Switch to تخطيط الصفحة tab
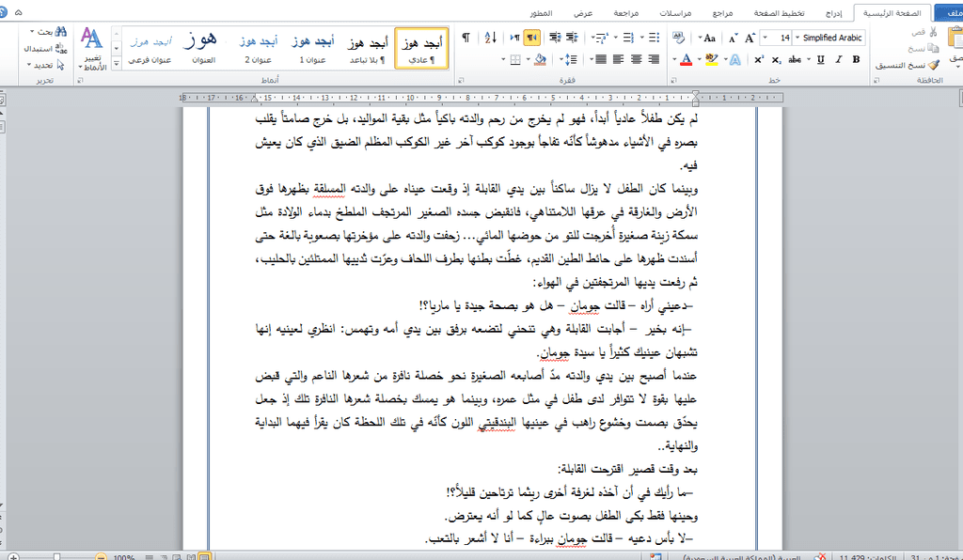The image size is (963, 560). pyautogui.click(x=780, y=13)
